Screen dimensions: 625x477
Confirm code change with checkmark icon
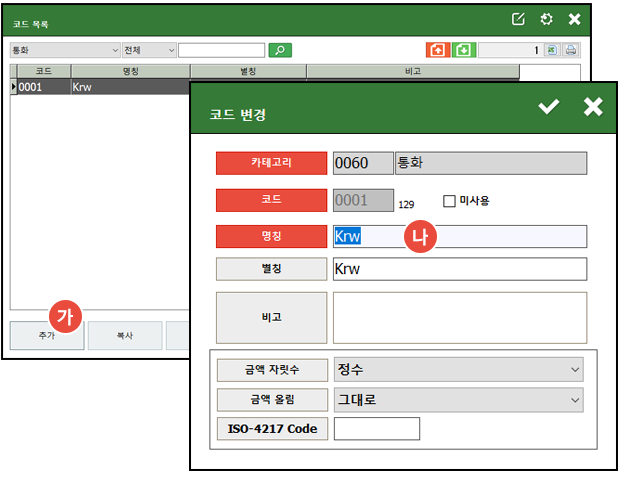pos(548,106)
